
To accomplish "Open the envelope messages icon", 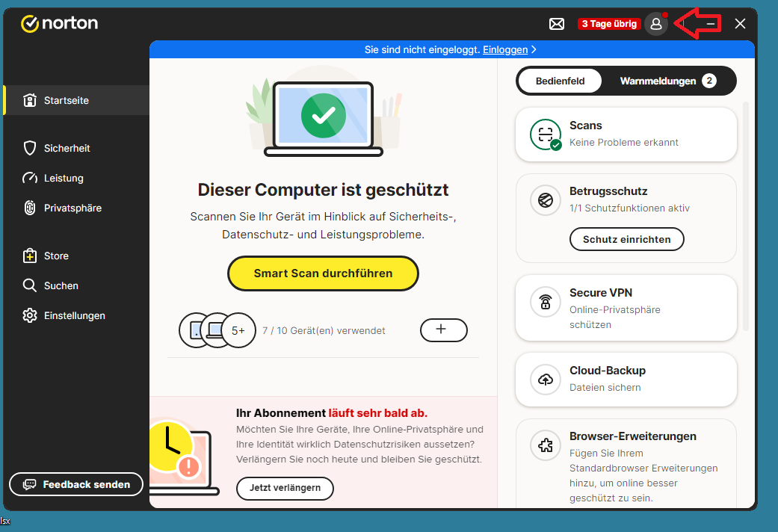I will [x=557, y=24].
